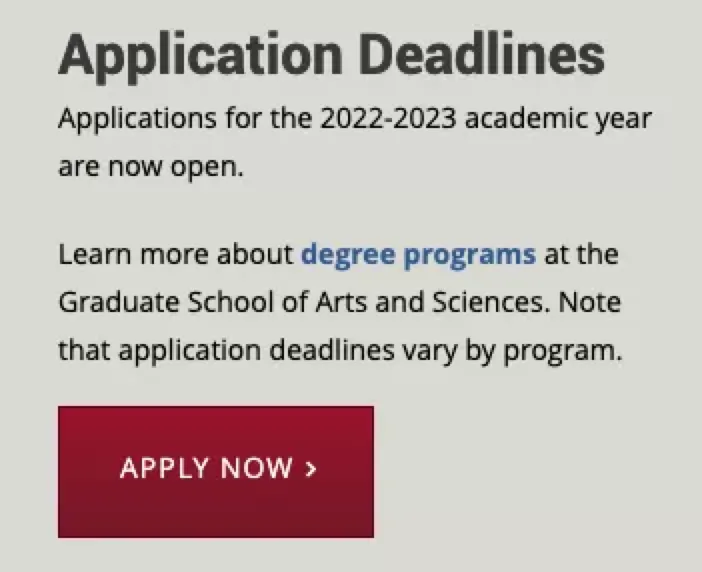
Task: Click the chevron arrow on Apply Now
Action: [x=310, y=468]
